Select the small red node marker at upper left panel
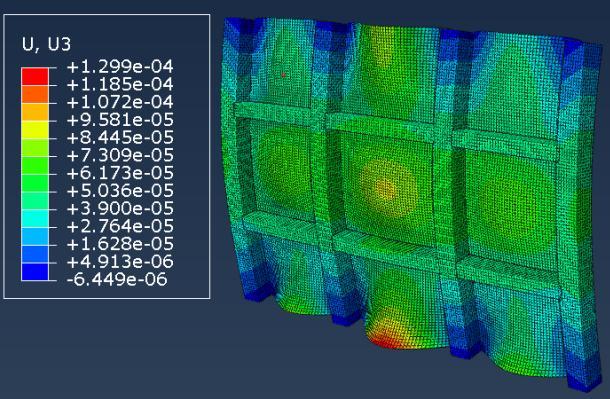Viewport: 610px width, 399px height. click(x=284, y=75)
